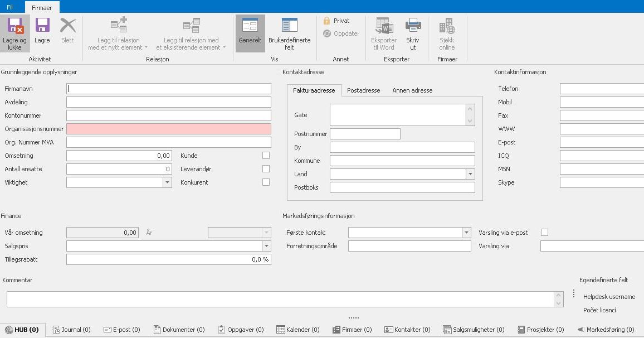
Task: Click into the Varsling via field
Action: pos(592,246)
